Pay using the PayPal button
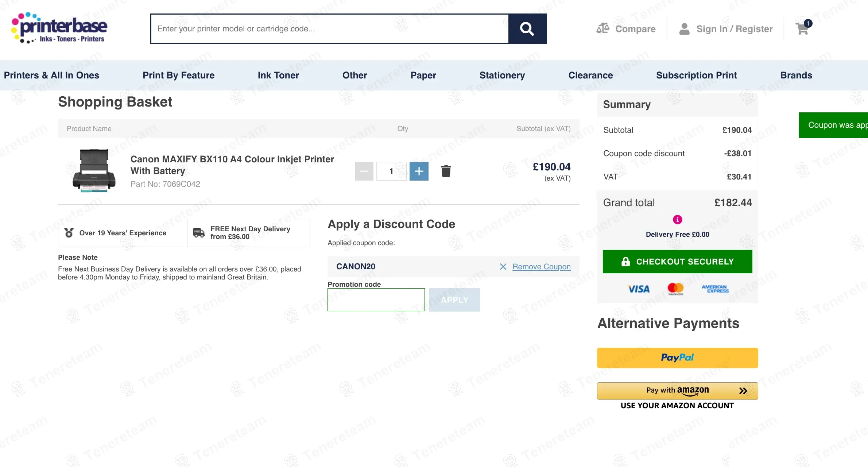The height and width of the screenshot is (467, 868). 677,358
